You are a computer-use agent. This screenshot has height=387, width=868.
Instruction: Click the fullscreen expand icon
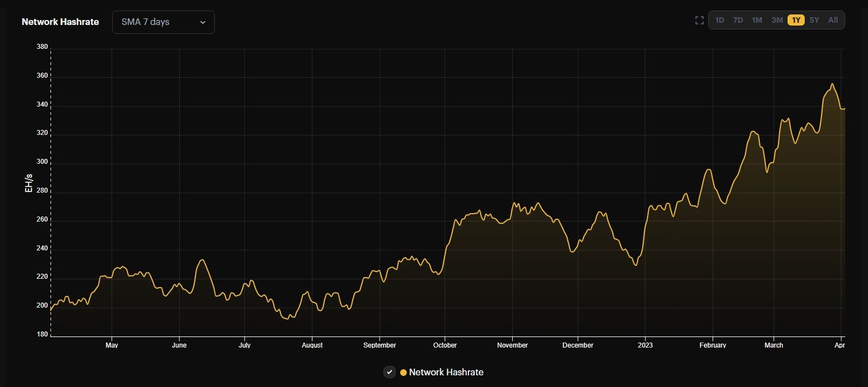tap(699, 20)
